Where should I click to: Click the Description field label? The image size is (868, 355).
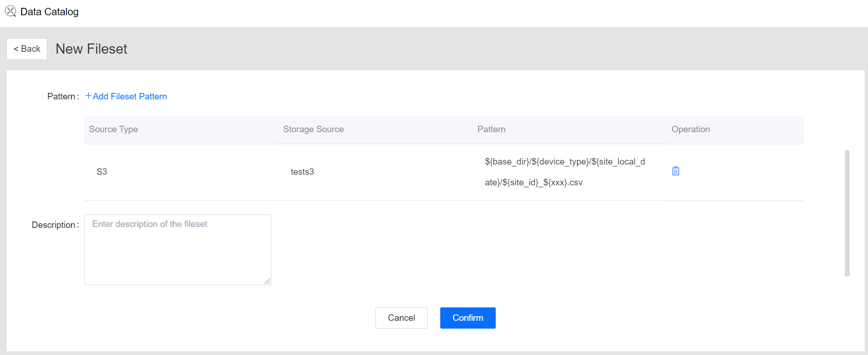(55, 225)
